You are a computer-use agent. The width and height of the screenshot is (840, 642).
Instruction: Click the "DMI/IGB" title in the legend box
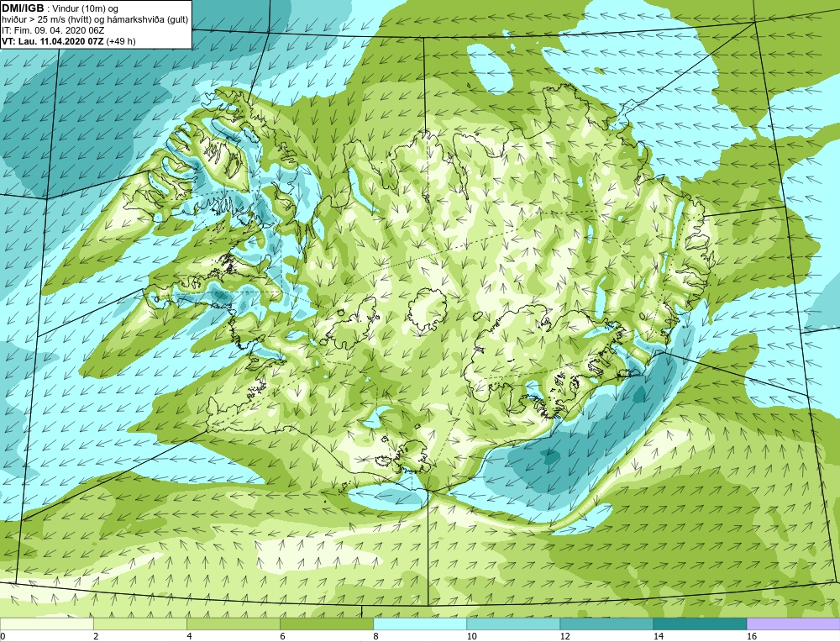tap(23, 8)
